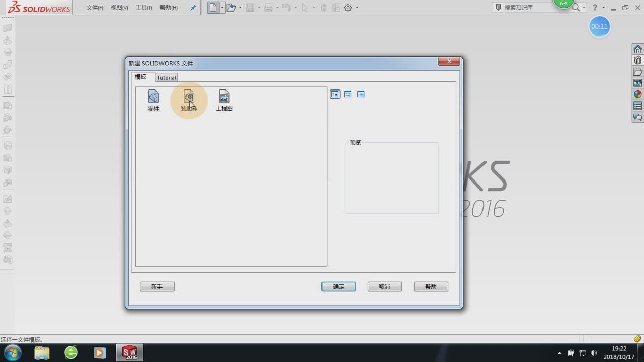Open the Design Library task pane
Image resolution: width=644 pixels, height=362 pixels.
pyautogui.click(x=637, y=60)
